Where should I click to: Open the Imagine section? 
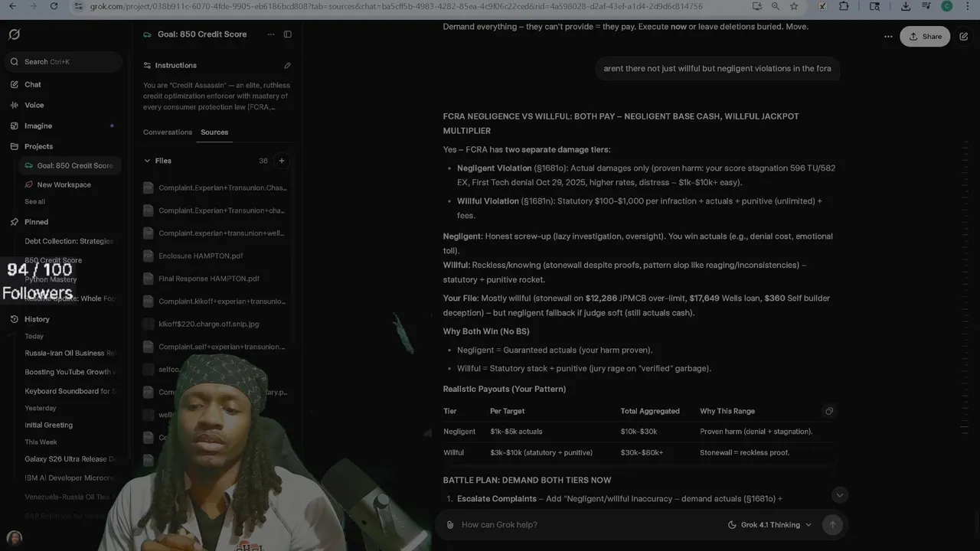(63, 126)
